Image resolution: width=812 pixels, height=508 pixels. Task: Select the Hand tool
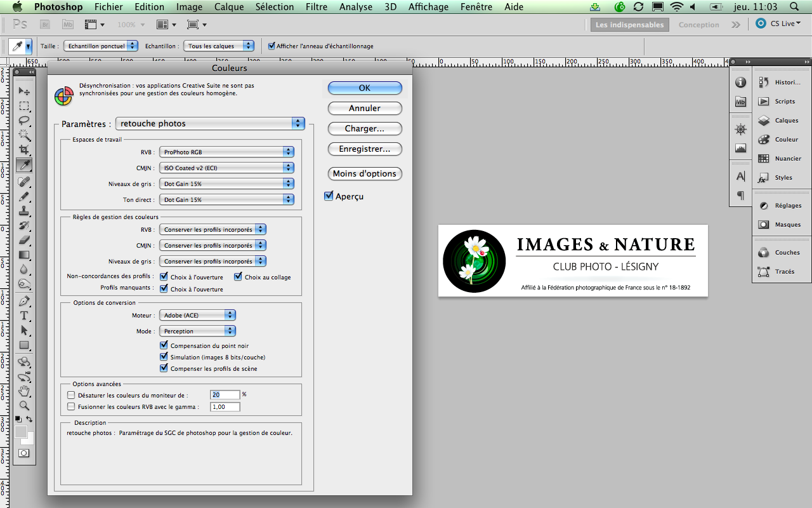pos(24,390)
